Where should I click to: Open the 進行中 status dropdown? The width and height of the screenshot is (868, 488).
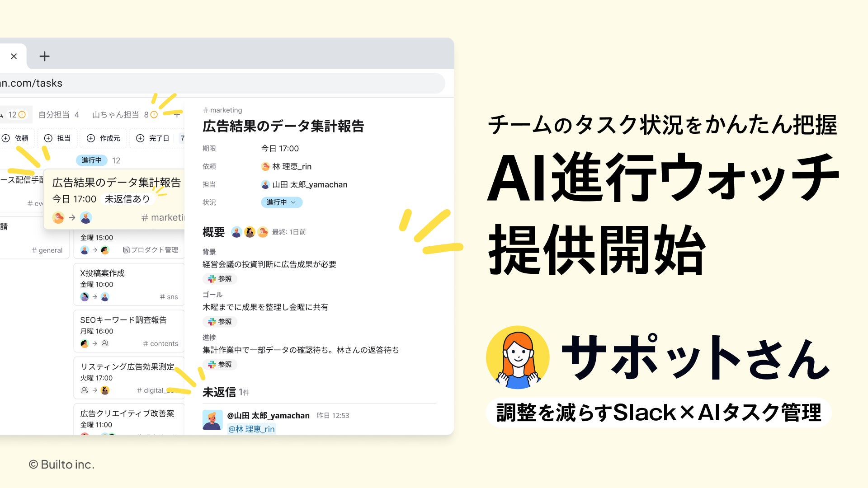pyautogui.click(x=281, y=202)
